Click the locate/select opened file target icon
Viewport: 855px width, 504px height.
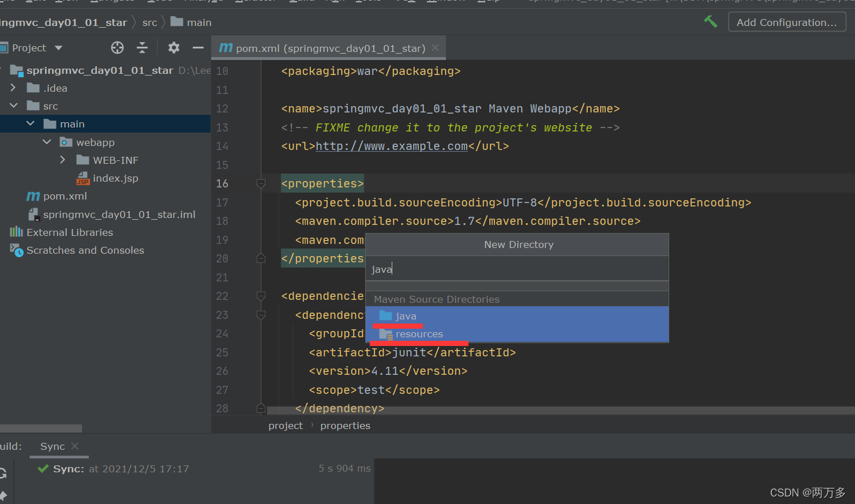click(117, 48)
